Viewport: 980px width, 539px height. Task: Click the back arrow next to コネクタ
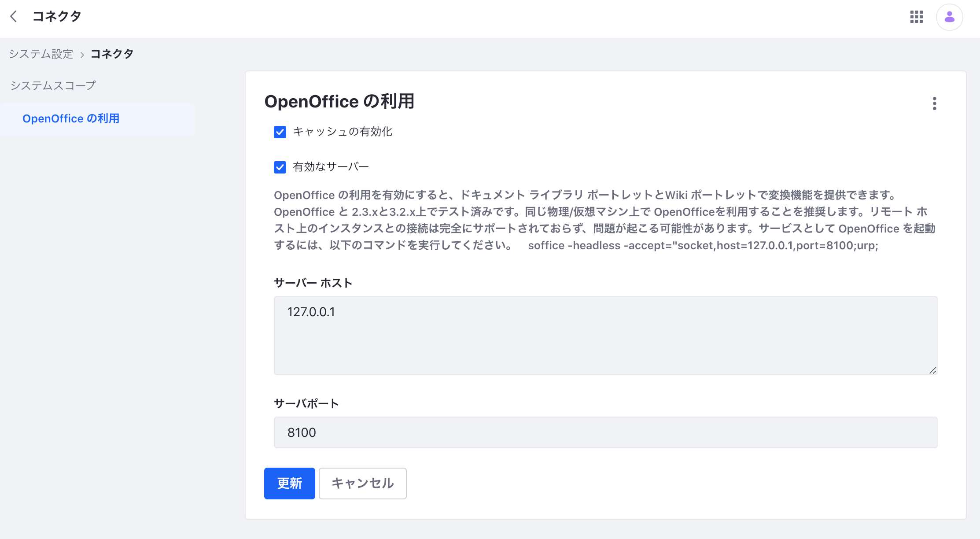14,17
